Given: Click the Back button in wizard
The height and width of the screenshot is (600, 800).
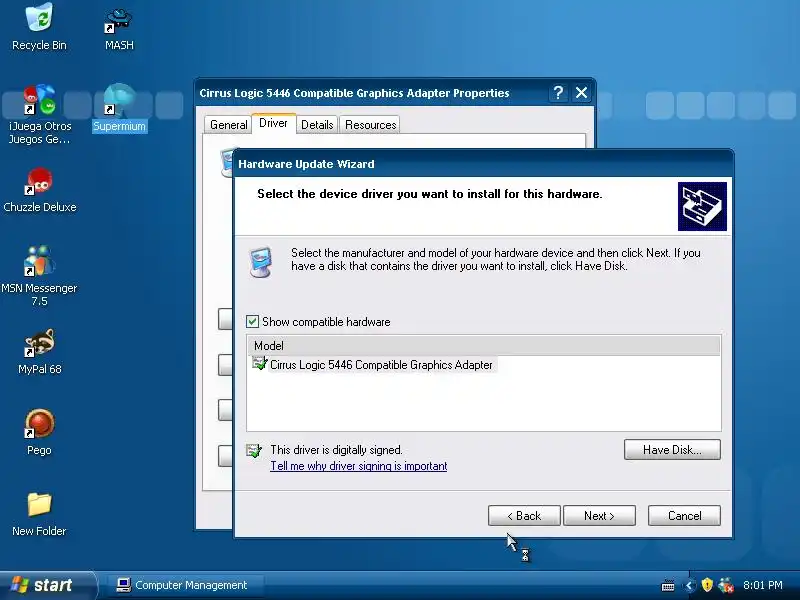Looking at the screenshot, I should [524, 516].
